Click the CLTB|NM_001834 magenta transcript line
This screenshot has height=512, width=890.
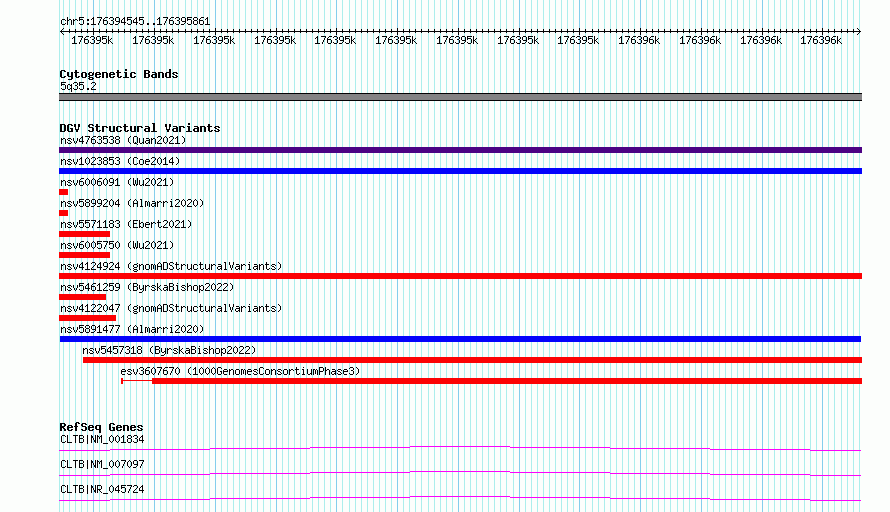(460, 448)
